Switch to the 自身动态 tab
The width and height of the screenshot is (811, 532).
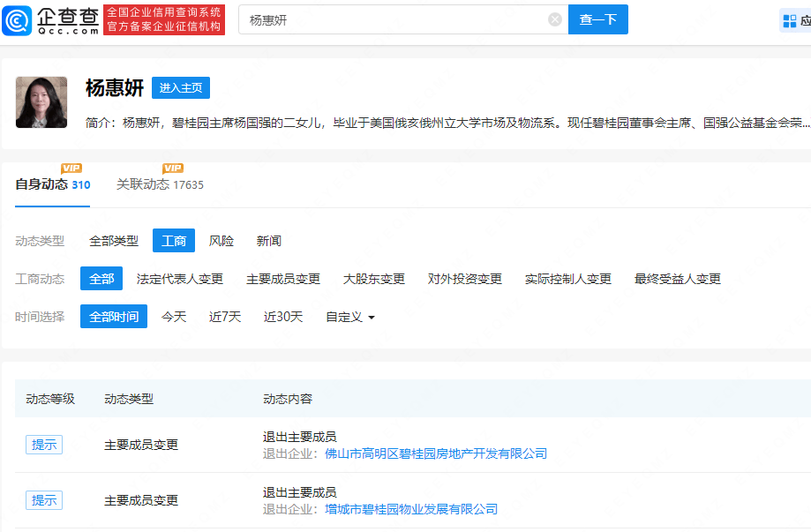click(52, 185)
